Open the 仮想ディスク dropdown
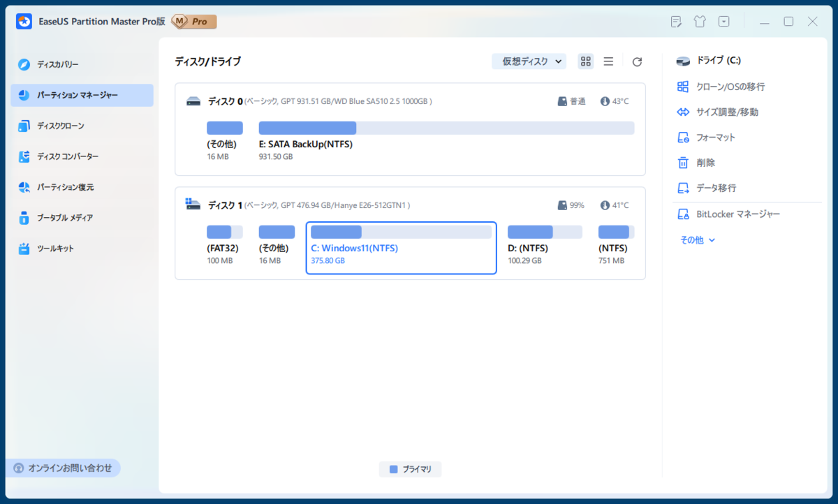This screenshot has width=838, height=504. coord(529,61)
